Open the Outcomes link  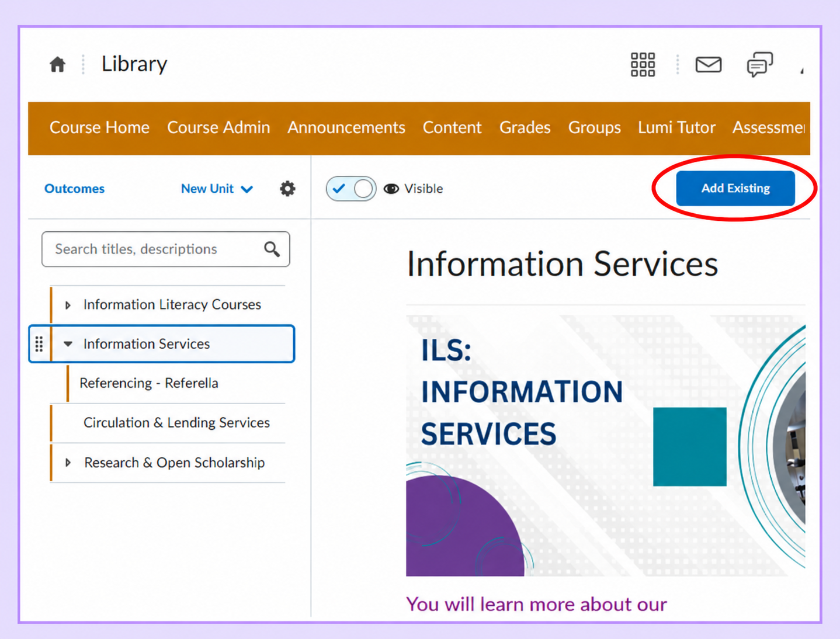(x=74, y=189)
